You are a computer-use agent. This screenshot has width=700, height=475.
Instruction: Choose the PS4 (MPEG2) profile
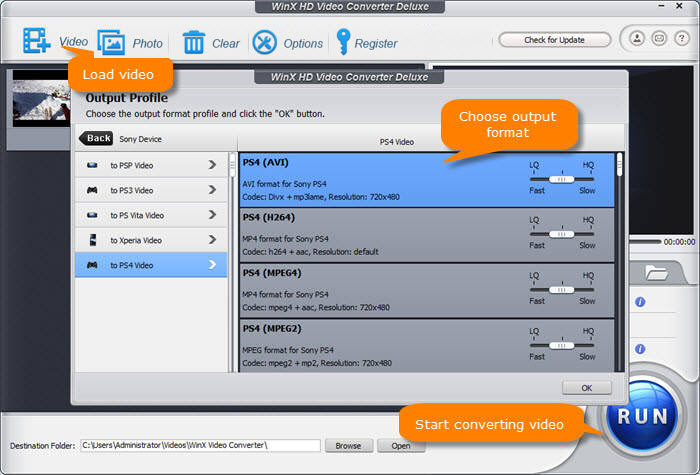[x=427, y=346]
